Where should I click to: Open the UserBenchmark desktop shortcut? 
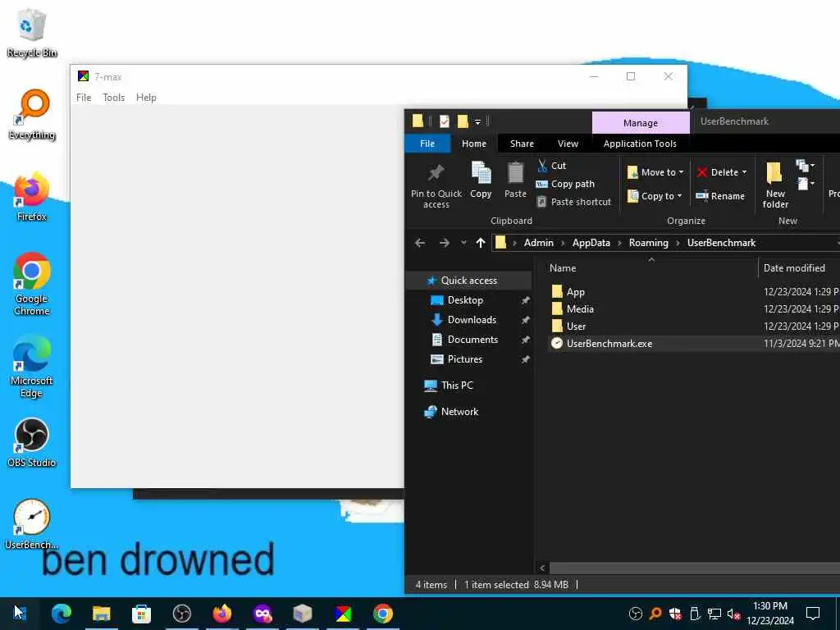(32, 524)
